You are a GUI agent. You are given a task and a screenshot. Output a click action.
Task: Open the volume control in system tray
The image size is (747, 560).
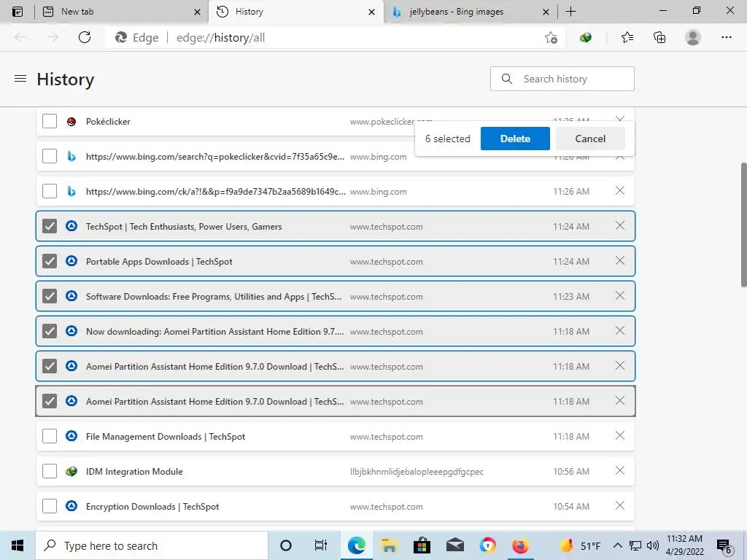point(653,545)
